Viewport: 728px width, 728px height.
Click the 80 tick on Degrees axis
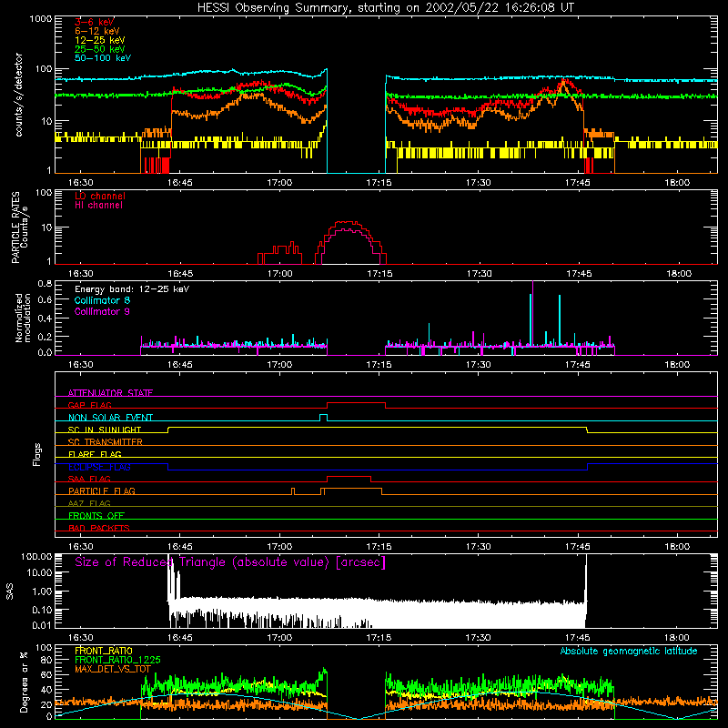pyautogui.click(x=46, y=660)
